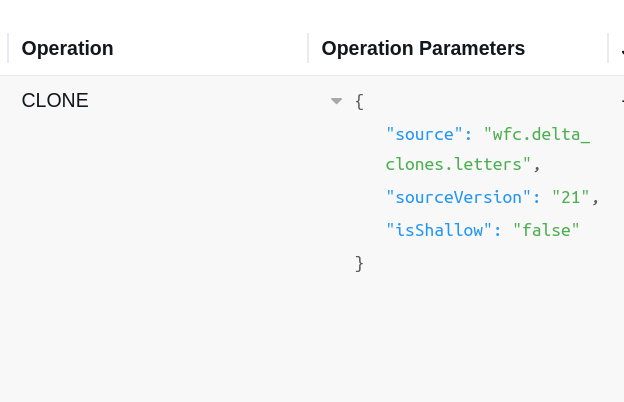Viewport: 624px width, 402px height.
Task: Collapse the Operation Parameters JSON object
Action: (337, 101)
